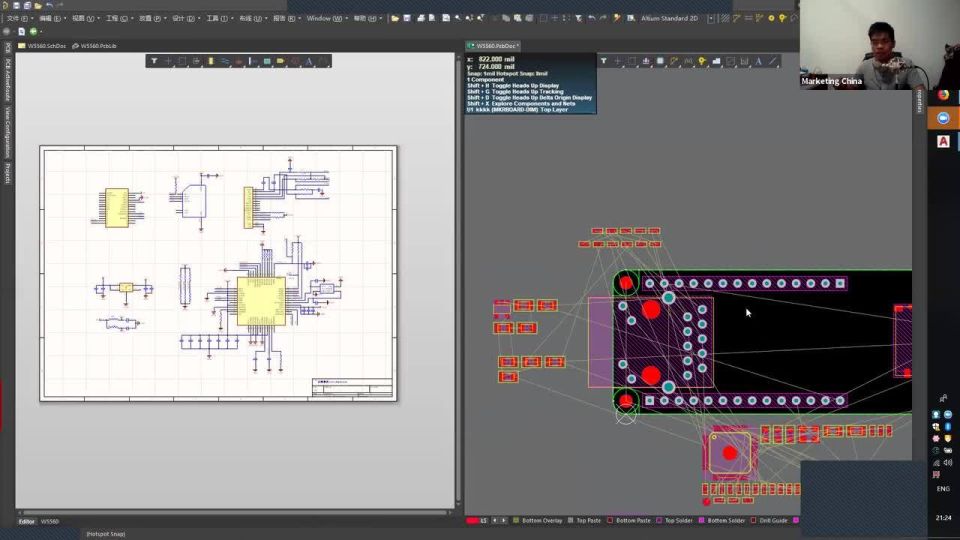Click the red LS current layer swatch
The height and width of the screenshot is (540, 960).
click(472, 520)
